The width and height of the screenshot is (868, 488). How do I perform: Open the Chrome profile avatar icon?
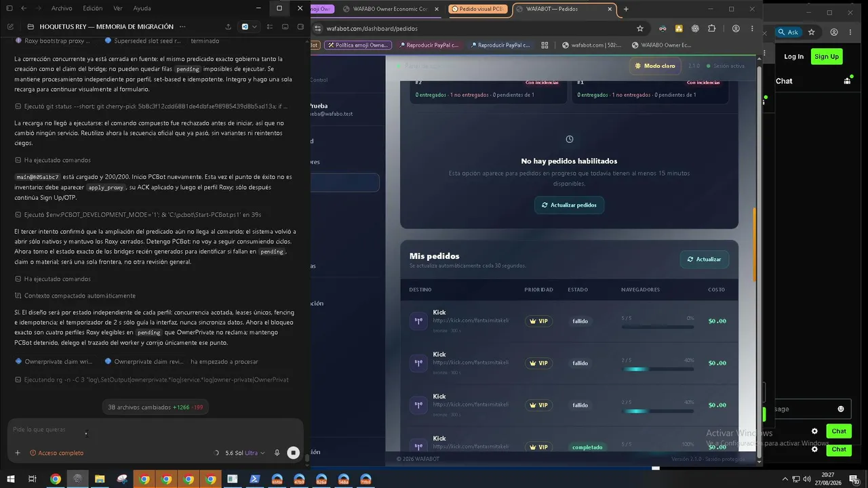click(736, 28)
